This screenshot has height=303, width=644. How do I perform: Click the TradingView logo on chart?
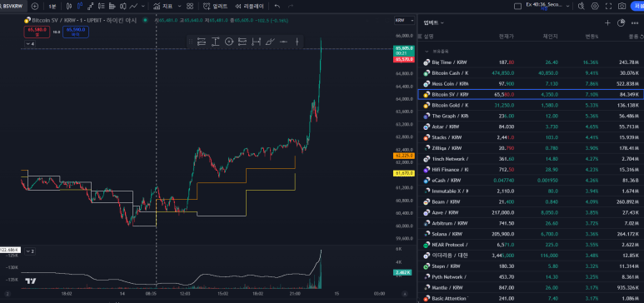(30, 281)
